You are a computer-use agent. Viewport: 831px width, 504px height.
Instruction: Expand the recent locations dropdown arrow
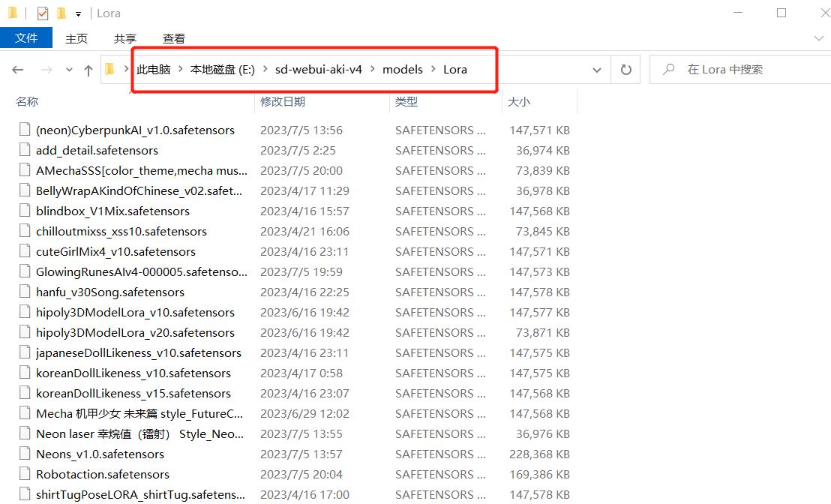70,70
